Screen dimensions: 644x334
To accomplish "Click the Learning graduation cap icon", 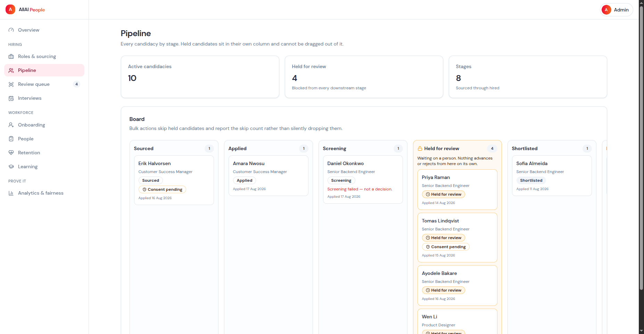I will tap(11, 166).
